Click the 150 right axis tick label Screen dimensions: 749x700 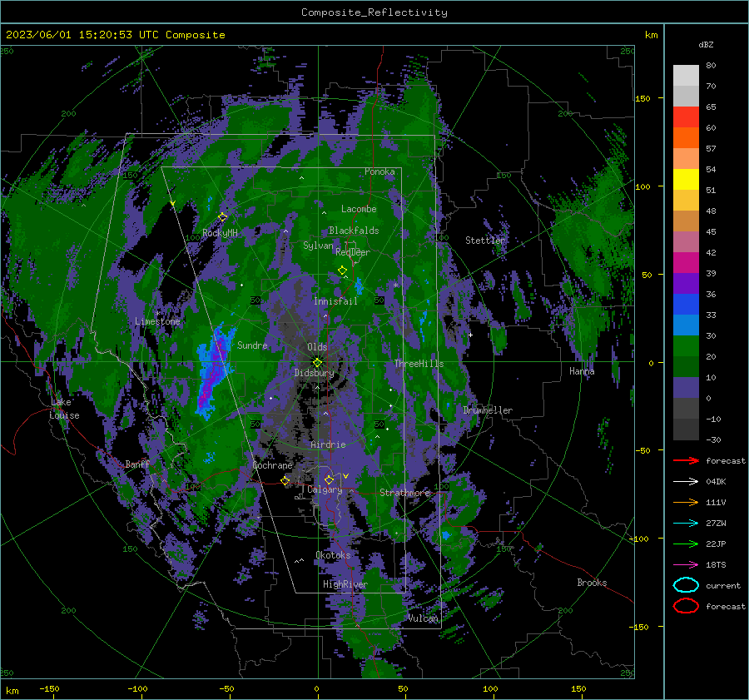[642, 98]
